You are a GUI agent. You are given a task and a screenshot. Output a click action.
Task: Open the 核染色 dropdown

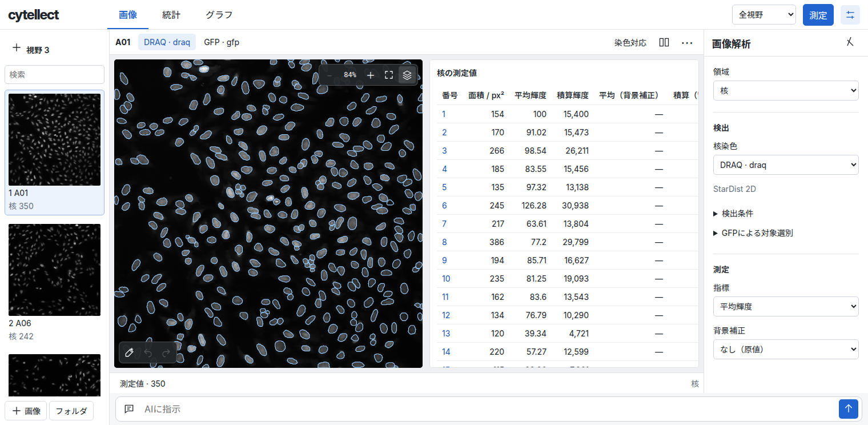click(786, 165)
